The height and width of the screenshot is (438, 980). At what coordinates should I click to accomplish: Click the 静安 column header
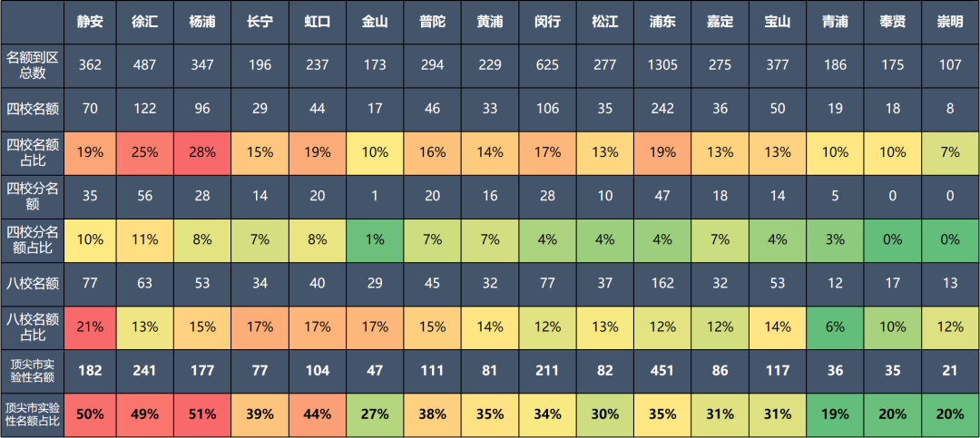[90, 21]
